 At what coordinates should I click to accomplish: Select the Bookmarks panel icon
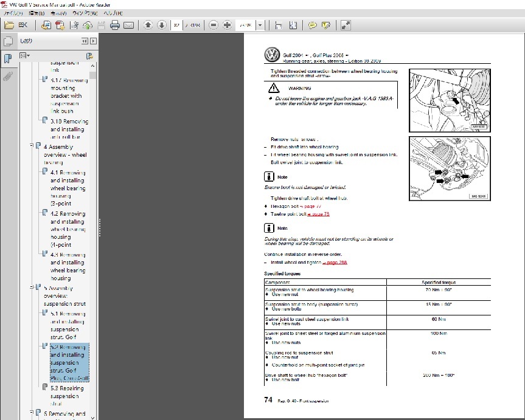[8, 58]
